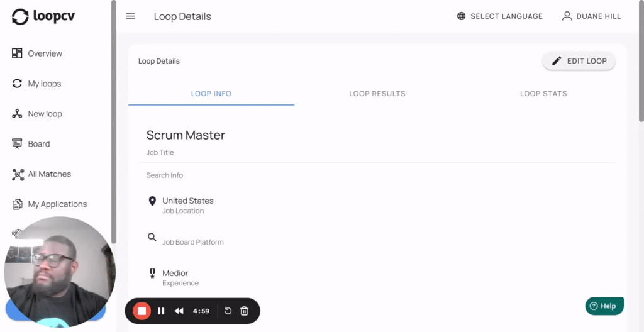Stop the screen recording
Viewport: 644px width, 332px height.
(142, 311)
